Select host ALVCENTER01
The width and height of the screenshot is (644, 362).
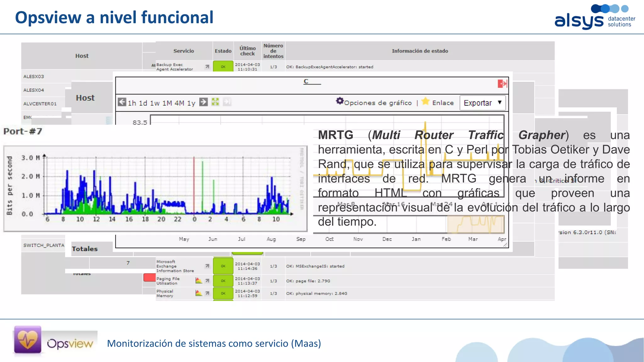click(x=40, y=104)
